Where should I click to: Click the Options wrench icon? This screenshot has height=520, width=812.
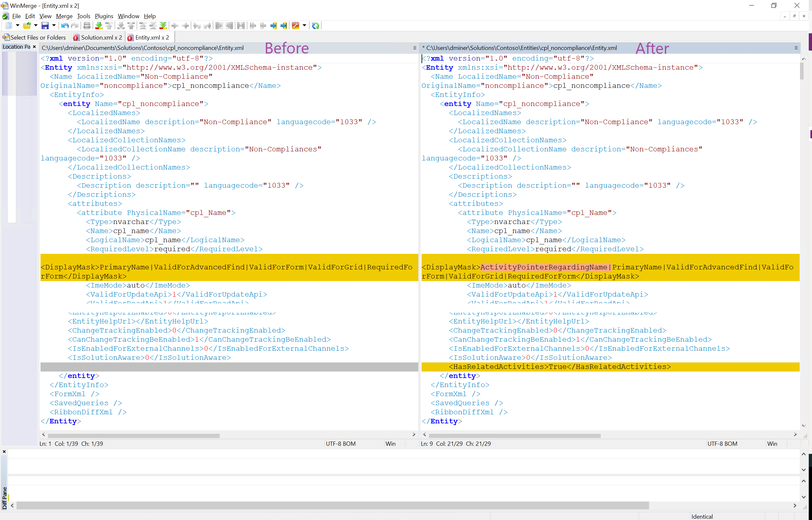295,26
